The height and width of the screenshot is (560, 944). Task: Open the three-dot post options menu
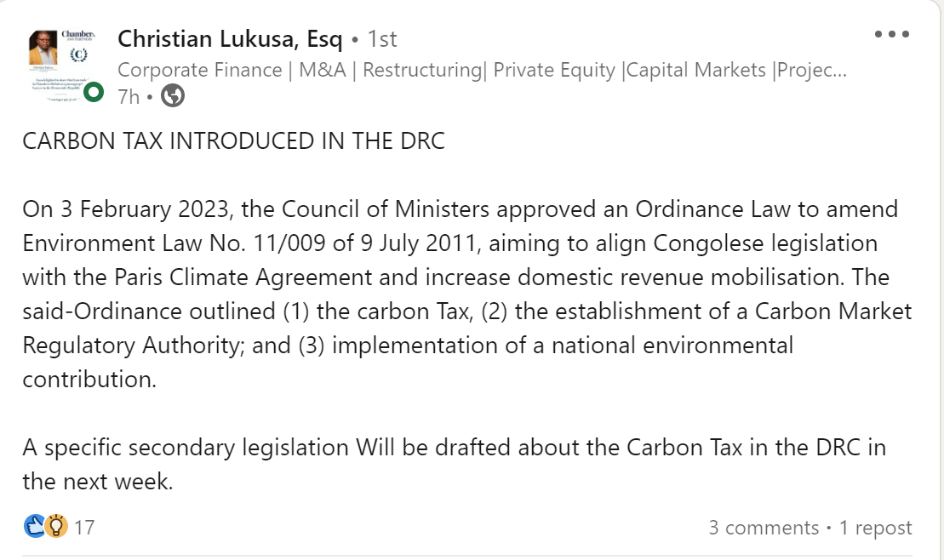(891, 34)
